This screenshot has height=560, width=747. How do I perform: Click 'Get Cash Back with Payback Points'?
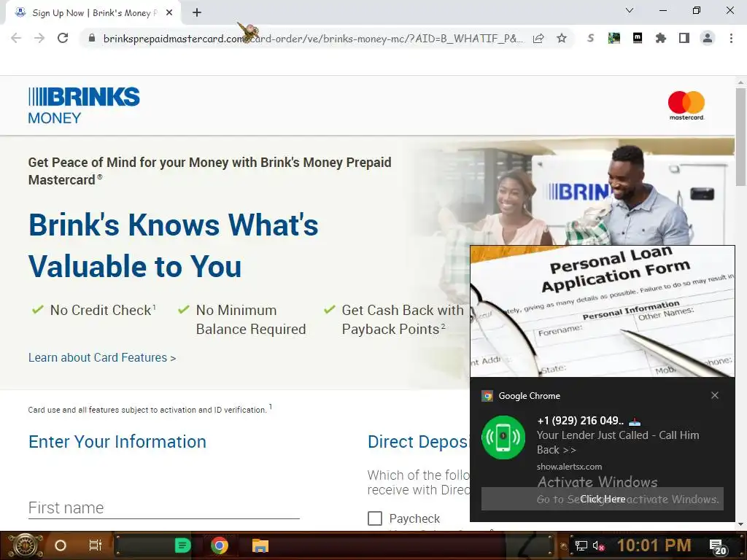click(403, 319)
